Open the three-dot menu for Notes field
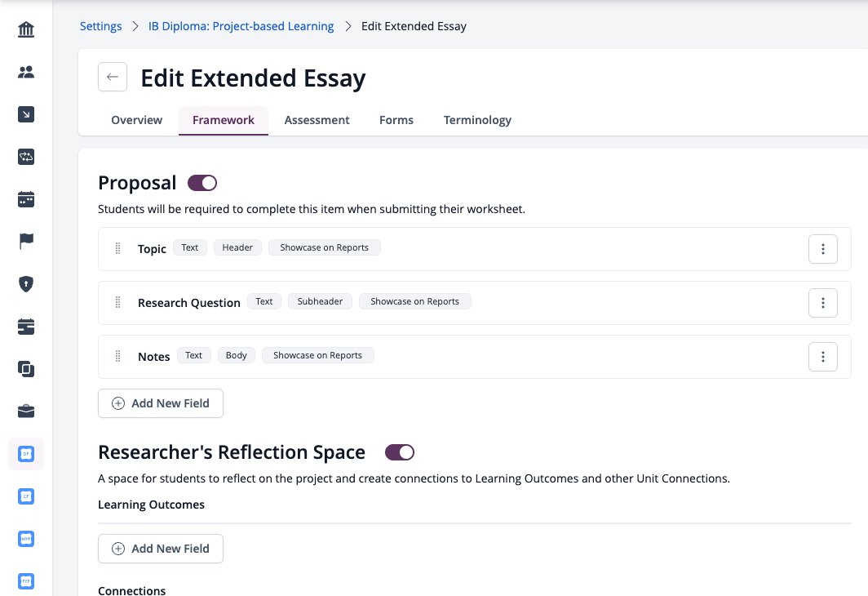Image resolution: width=868 pixels, height=596 pixels. (x=822, y=357)
